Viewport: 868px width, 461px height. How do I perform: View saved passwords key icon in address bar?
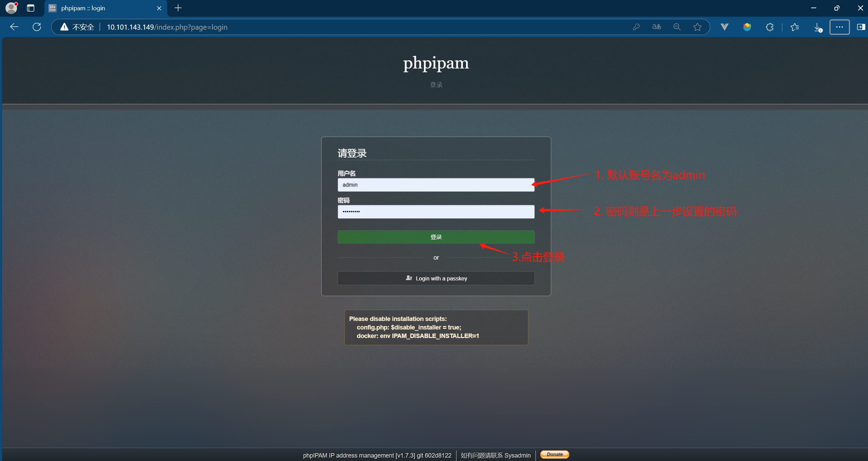tap(636, 27)
